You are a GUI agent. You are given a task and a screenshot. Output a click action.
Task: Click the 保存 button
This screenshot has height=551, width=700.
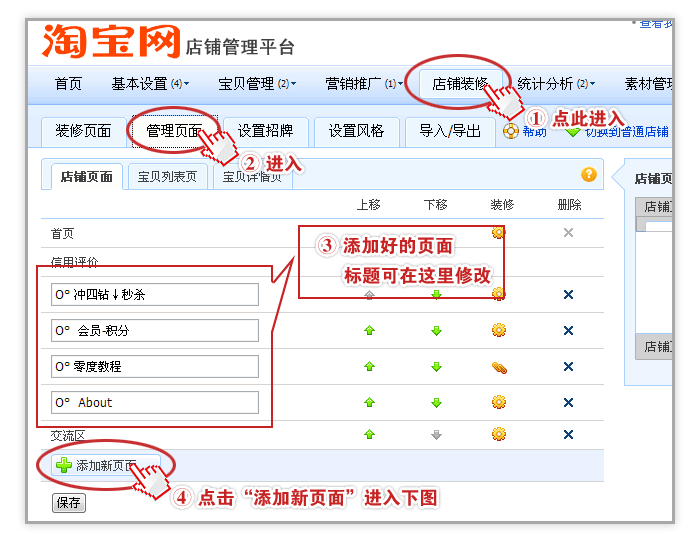(68, 503)
